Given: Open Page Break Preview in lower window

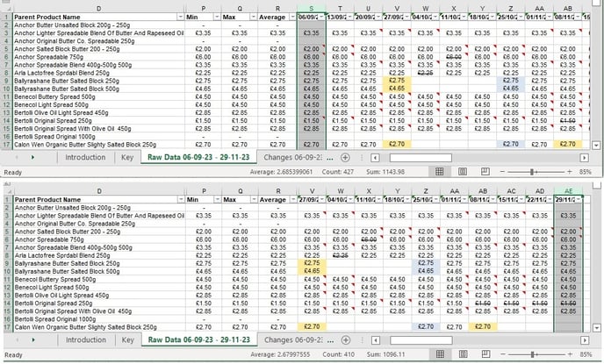Looking at the screenshot, I should 486,354.
